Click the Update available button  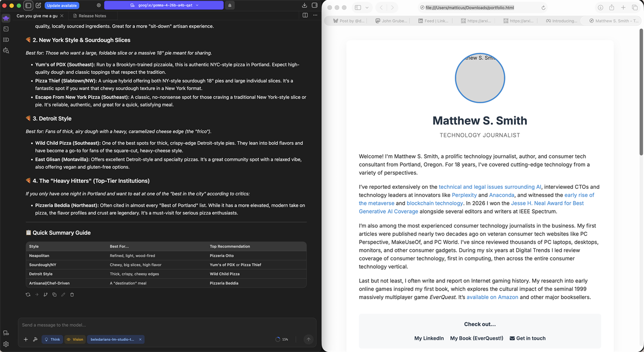point(62,6)
